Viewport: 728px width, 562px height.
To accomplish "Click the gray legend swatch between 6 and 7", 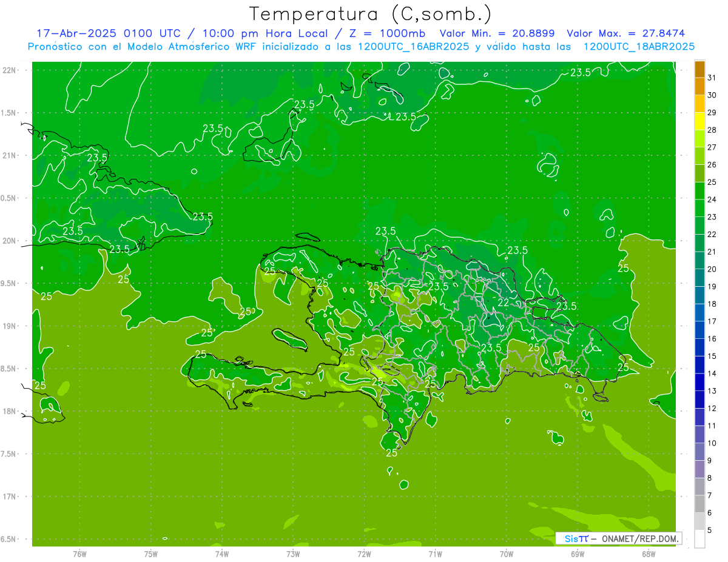I will point(699,504).
